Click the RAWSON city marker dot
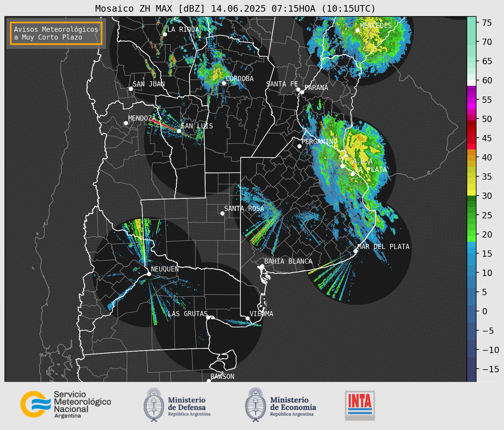 click(209, 381)
